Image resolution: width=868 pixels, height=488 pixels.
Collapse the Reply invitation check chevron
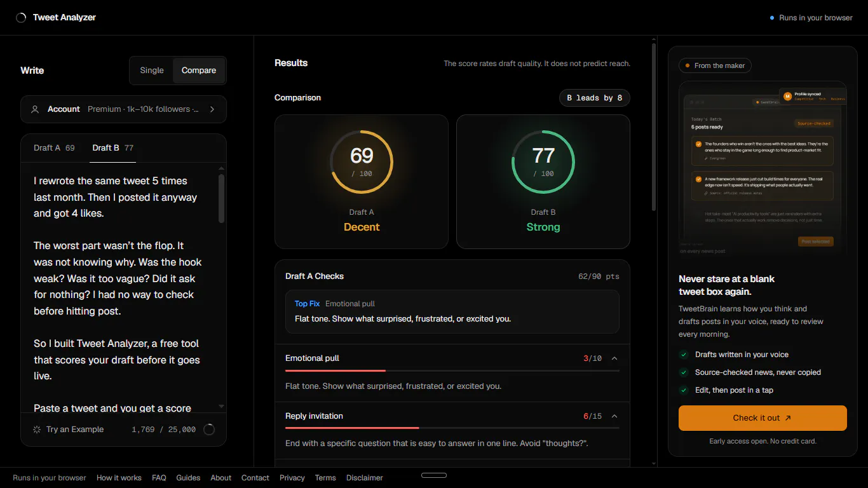pos(614,416)
